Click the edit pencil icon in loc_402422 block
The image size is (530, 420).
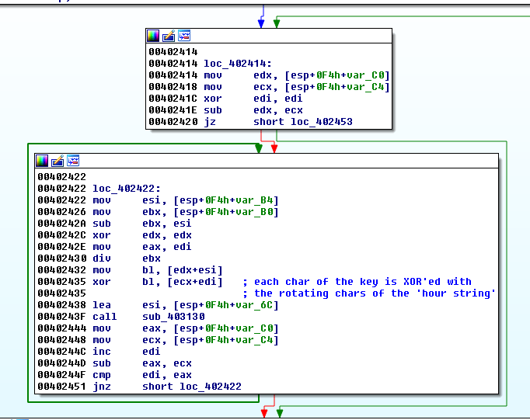[58, 161]
